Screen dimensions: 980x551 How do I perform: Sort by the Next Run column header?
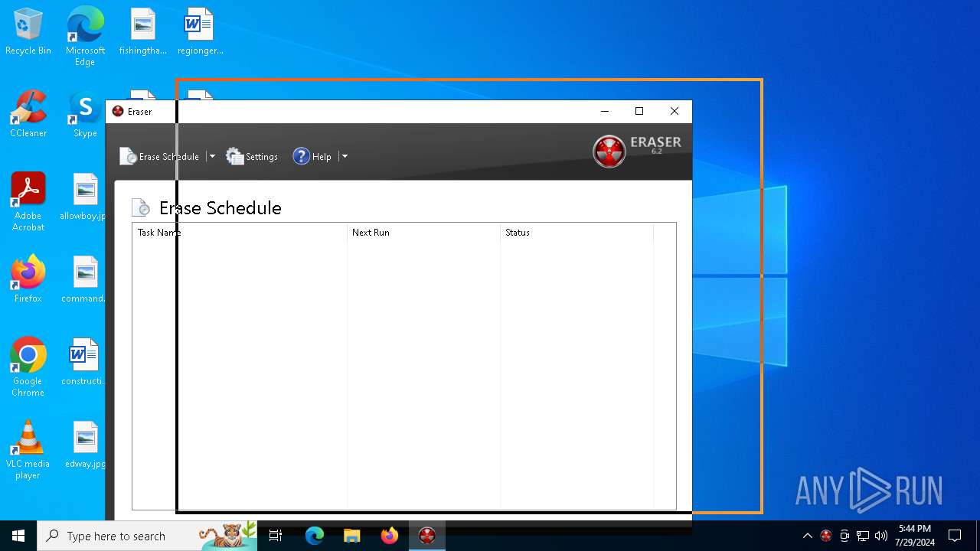pyautogui.click(x=423, y=233)
